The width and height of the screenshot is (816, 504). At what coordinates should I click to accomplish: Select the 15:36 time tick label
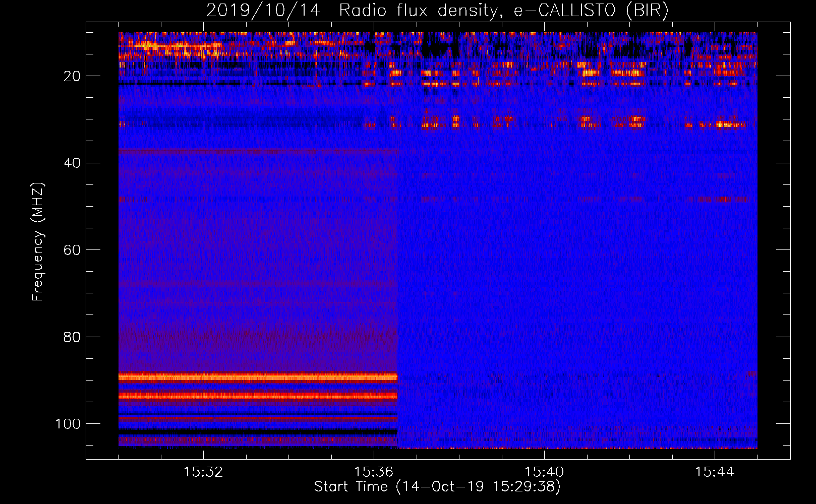[374, 472]
